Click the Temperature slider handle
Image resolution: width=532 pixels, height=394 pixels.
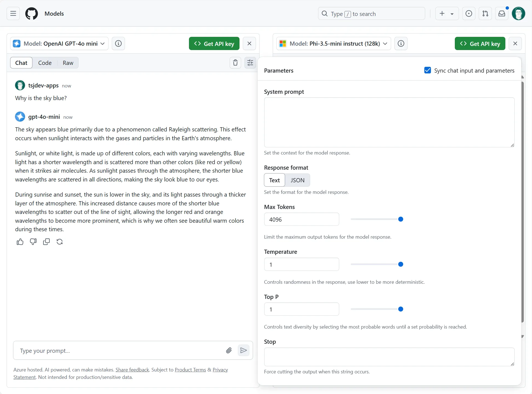pyautogui.click(x=401, y=264)
